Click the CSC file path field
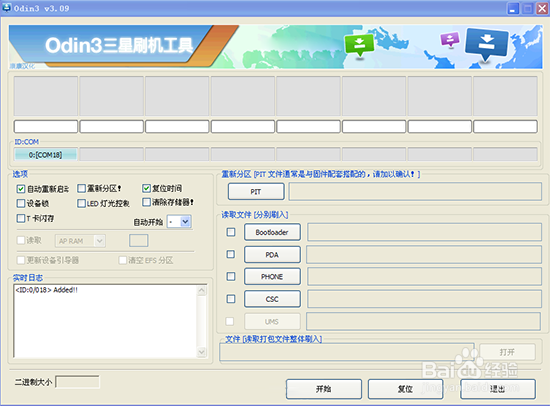 click(424, 299)
